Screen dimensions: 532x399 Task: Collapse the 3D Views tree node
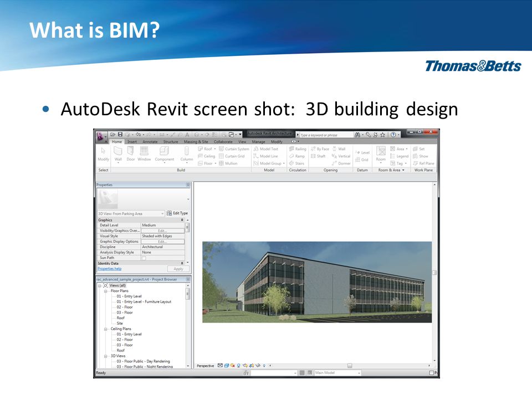105,356
